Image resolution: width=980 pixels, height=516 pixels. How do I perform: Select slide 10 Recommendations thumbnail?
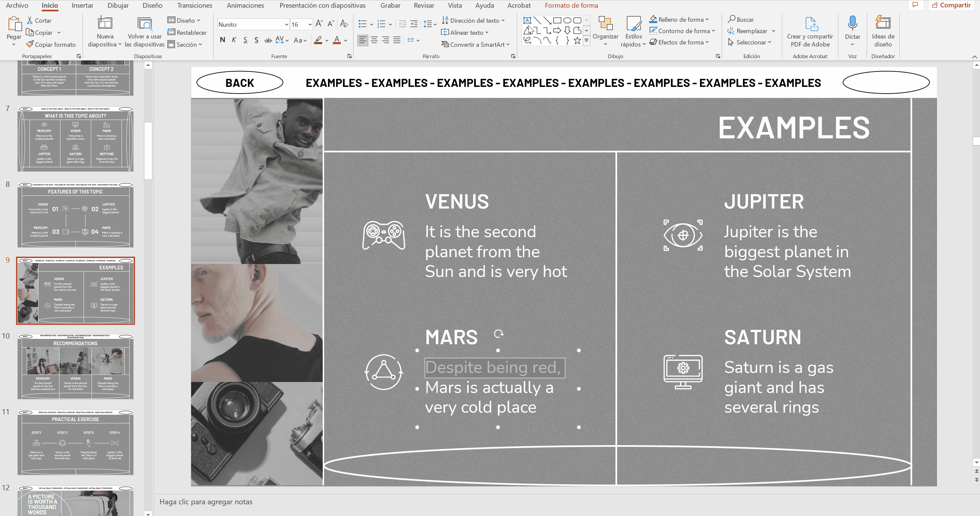pos(75,367)
